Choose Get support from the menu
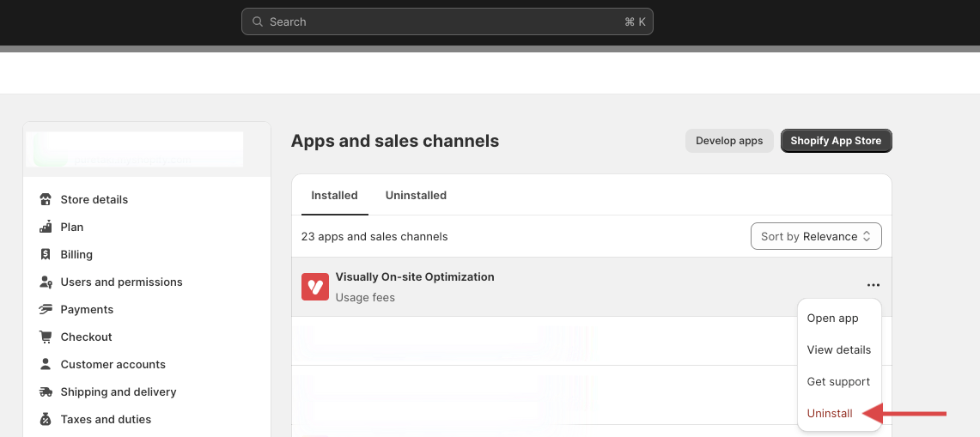 click(x=839, y=381)
